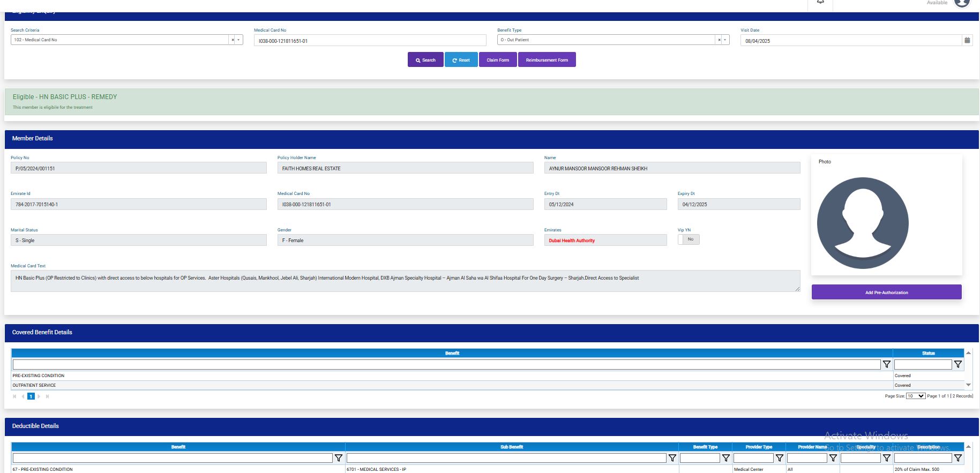Click the Sub Benefit filter funnel icon

tap(672, 458)
